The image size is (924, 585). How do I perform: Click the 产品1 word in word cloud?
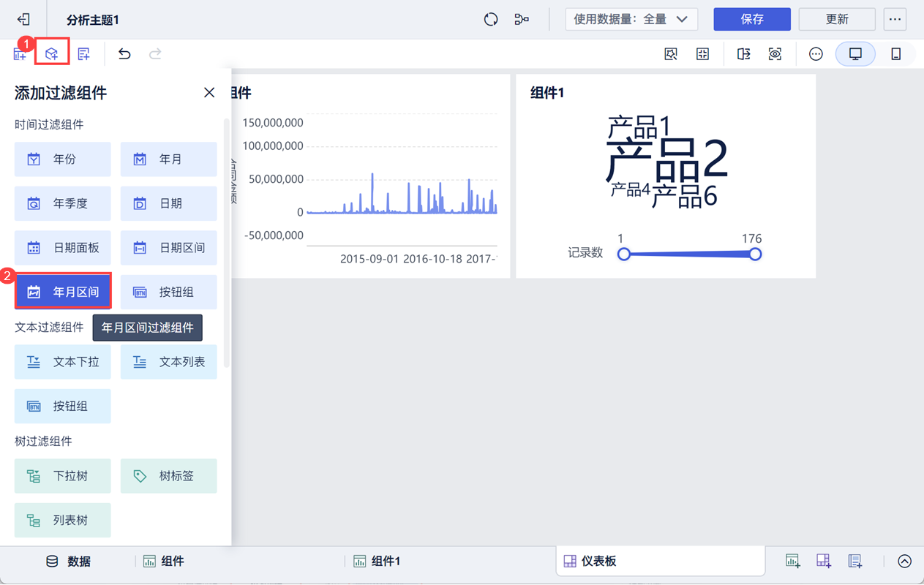click(x=638, y=127)
